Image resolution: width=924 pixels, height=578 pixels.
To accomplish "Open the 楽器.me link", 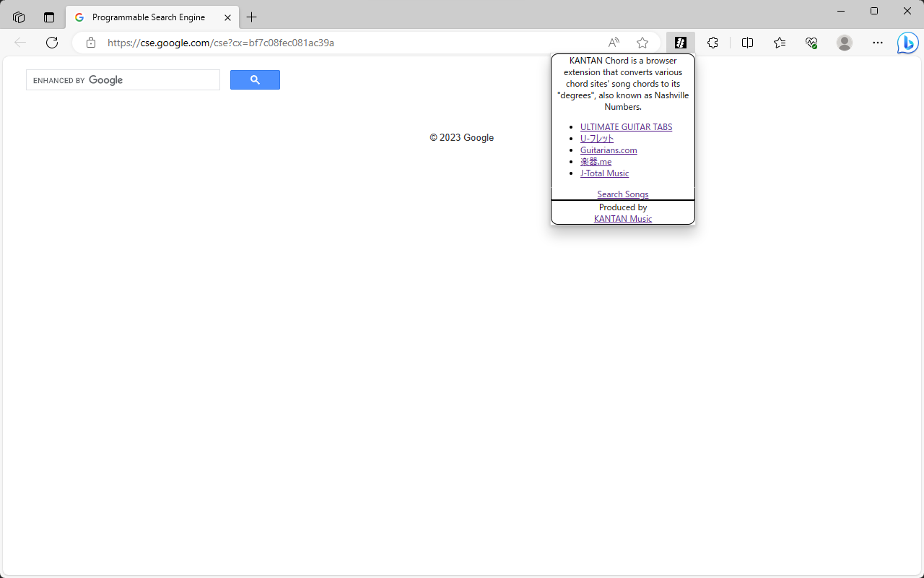I will click(596, 162).
